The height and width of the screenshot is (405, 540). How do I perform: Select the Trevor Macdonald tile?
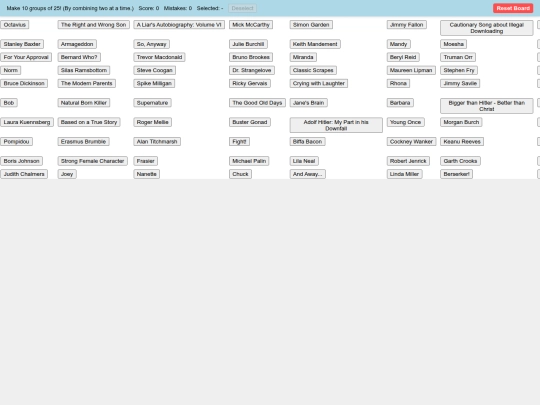(159, 57)
